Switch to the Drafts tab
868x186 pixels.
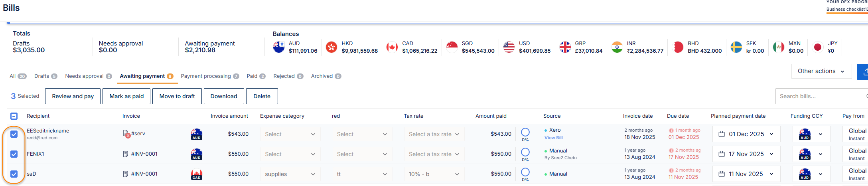coord(45,76)
